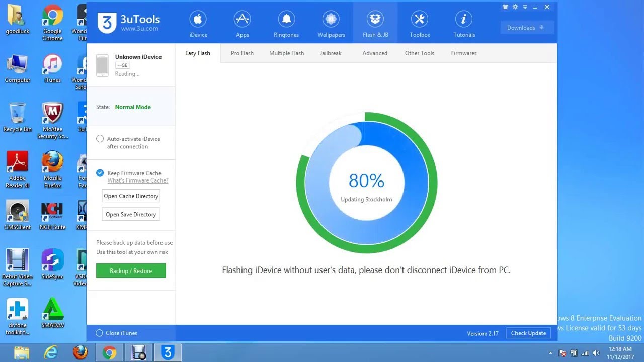This screenshot has height=362, width=644.
Task: Open the video capture taskbar app
Action: click(138, 353)
